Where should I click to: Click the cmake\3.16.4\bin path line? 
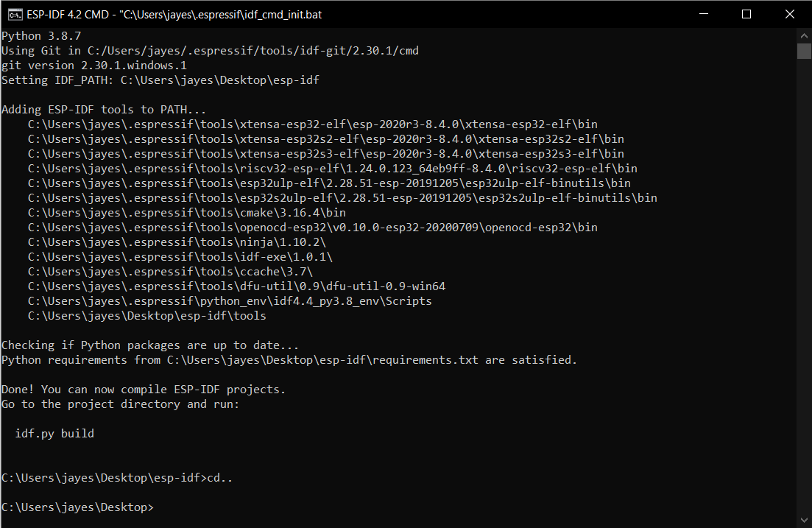pyautogui.click(x=186, y=212)
